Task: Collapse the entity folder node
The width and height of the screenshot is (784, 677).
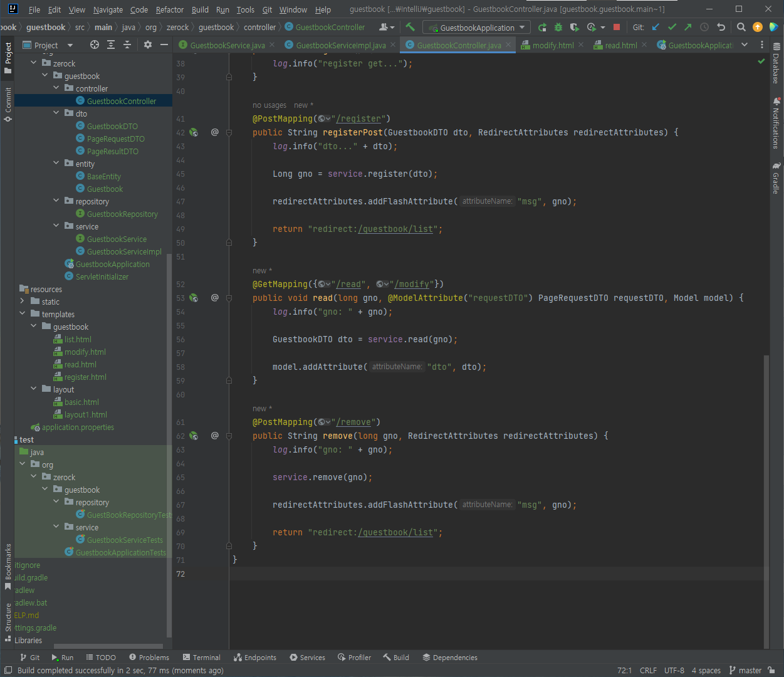Action: tap(56, 164)
